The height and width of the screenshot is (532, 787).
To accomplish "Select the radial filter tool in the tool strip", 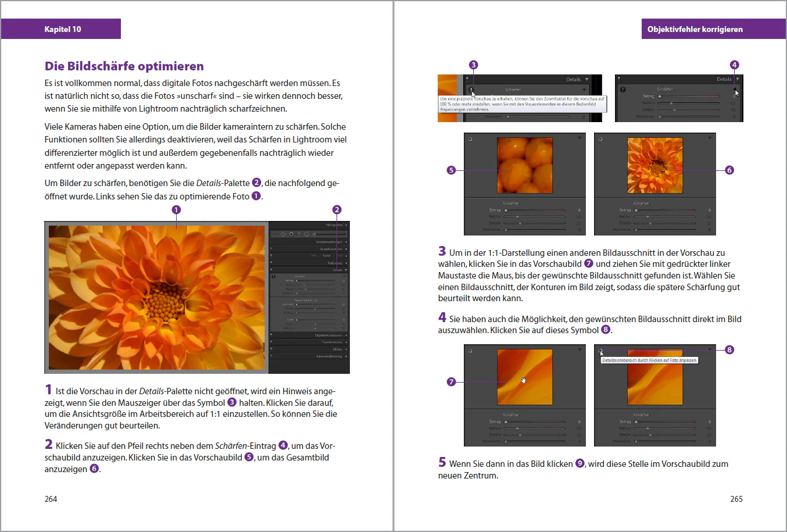I will click(x=306, y=234).
